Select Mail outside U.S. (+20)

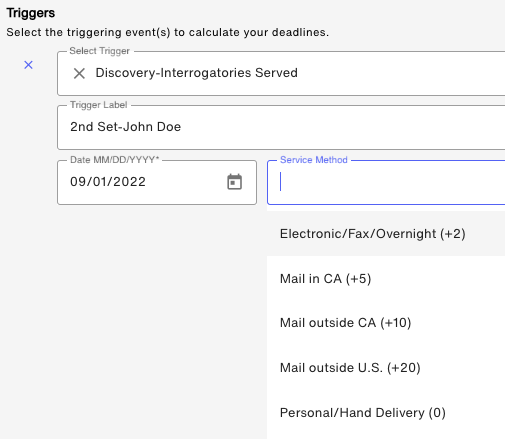coord(386,368)
